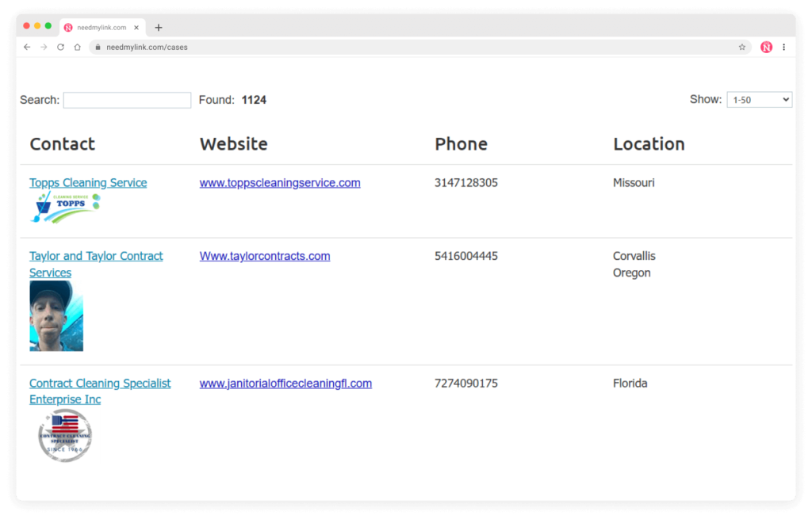Click the Taylor contact photo thumbnail
The height and width of the screenshot is (519, 812).
point(56,316)
